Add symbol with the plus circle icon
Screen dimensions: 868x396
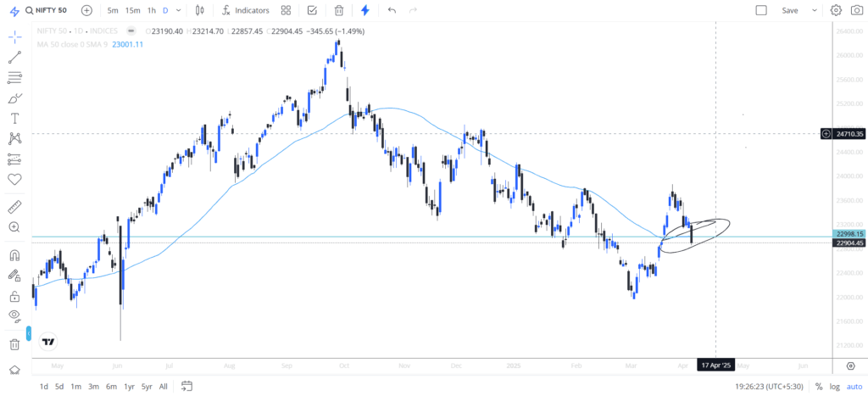click(x=87, y=10)
